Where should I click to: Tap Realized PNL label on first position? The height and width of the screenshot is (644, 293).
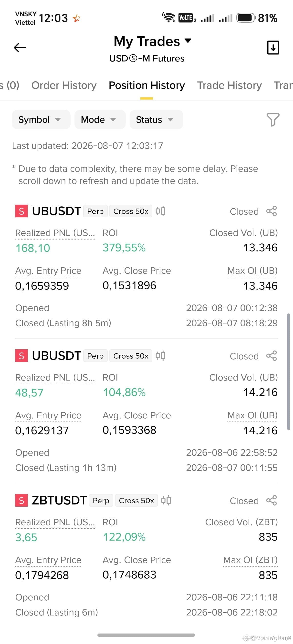pos(55,233)
